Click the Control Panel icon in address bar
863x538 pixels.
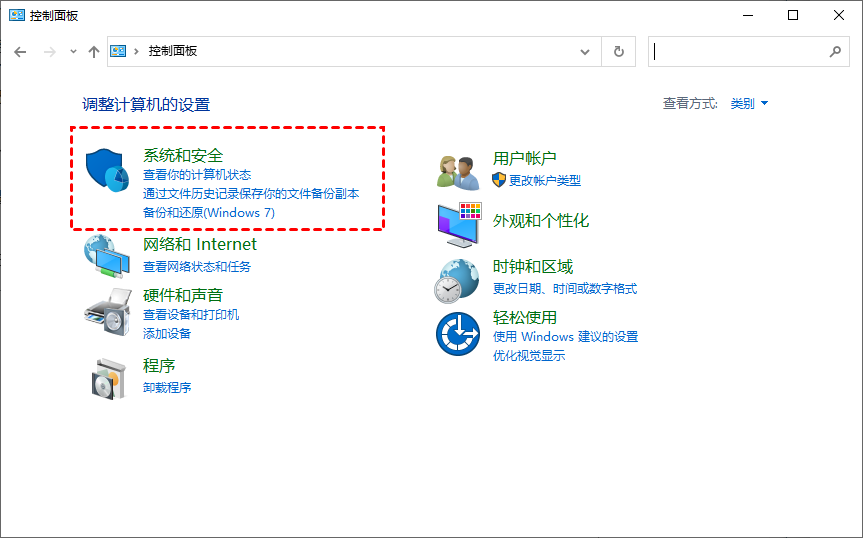point(118,51)
